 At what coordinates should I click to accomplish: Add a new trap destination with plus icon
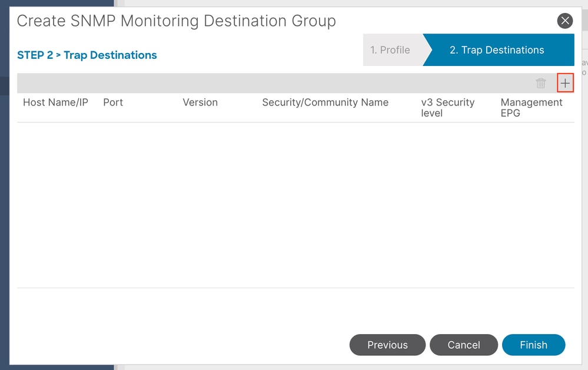tap(565, 83)
